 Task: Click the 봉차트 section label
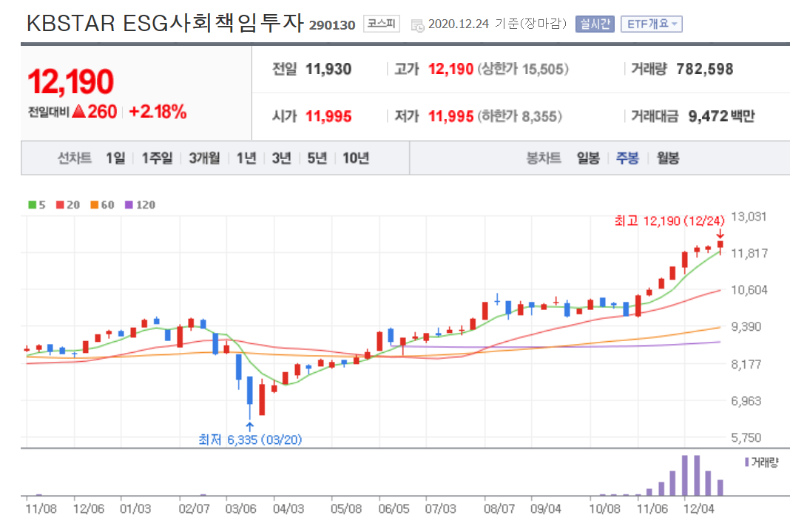[544, 158]
